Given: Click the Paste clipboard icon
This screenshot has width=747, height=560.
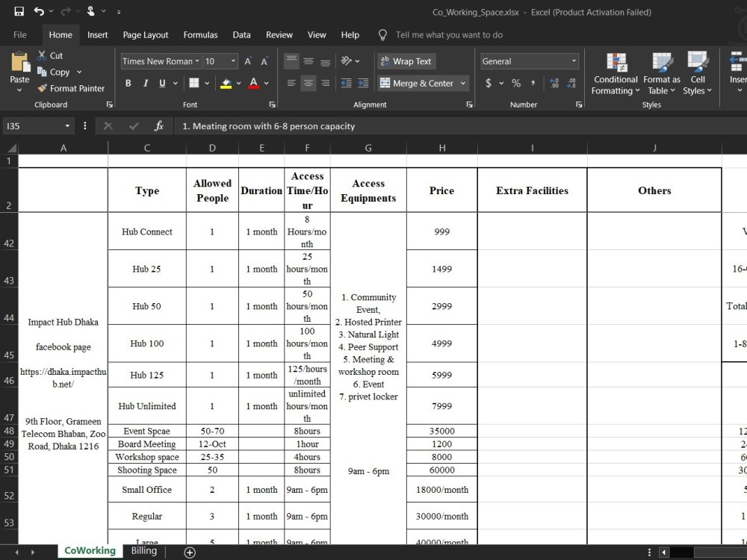Looking at the screenshot, I should tap(20, 62).
